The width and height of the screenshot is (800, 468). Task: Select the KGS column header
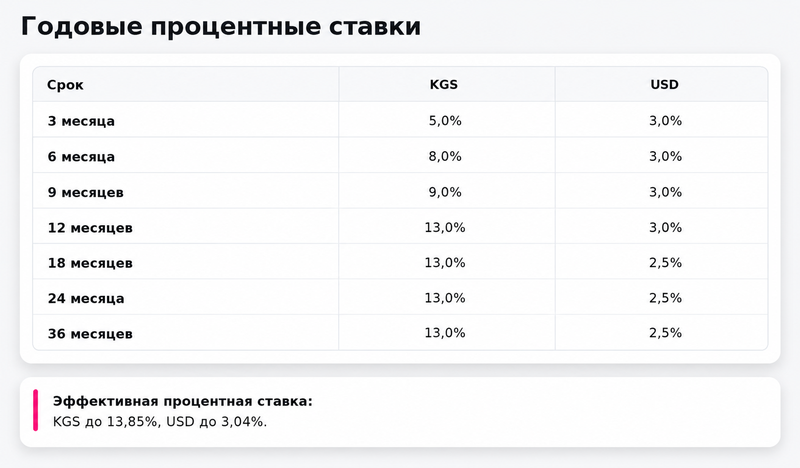(444, 84)
